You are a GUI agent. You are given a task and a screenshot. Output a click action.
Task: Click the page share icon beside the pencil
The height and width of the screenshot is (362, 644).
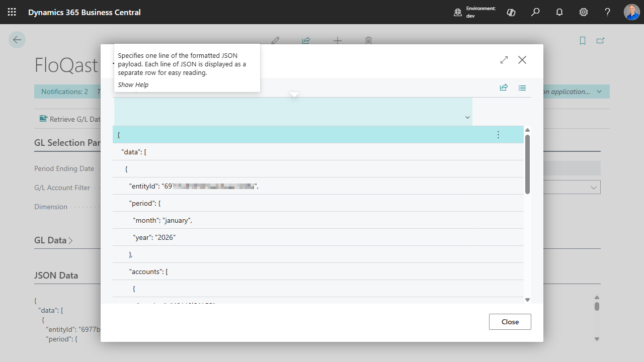(x=306, y=41)
